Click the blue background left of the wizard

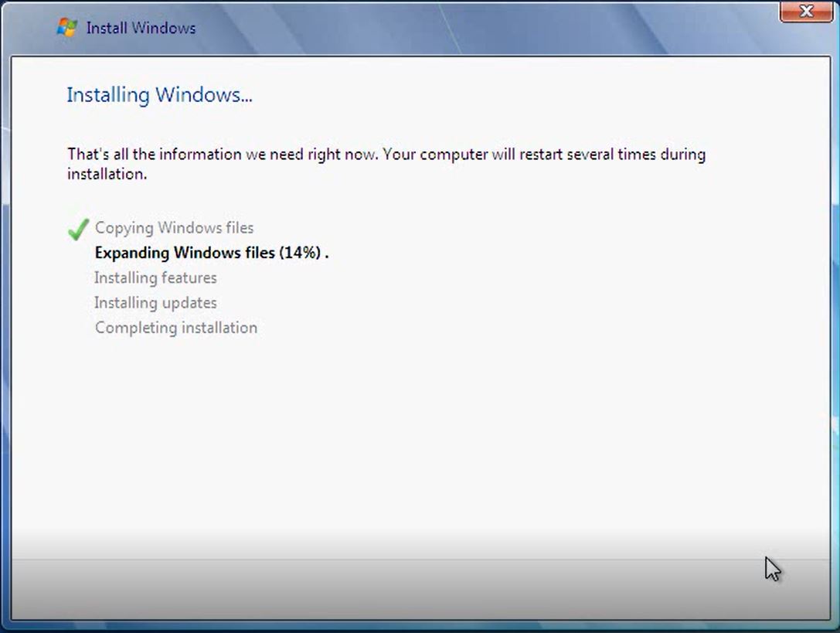coord(5,309)
